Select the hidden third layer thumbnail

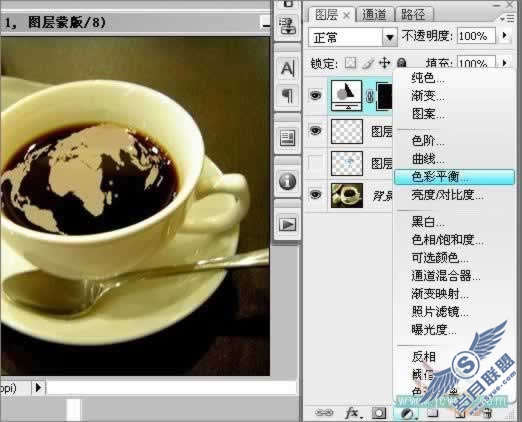pos(347,163)
